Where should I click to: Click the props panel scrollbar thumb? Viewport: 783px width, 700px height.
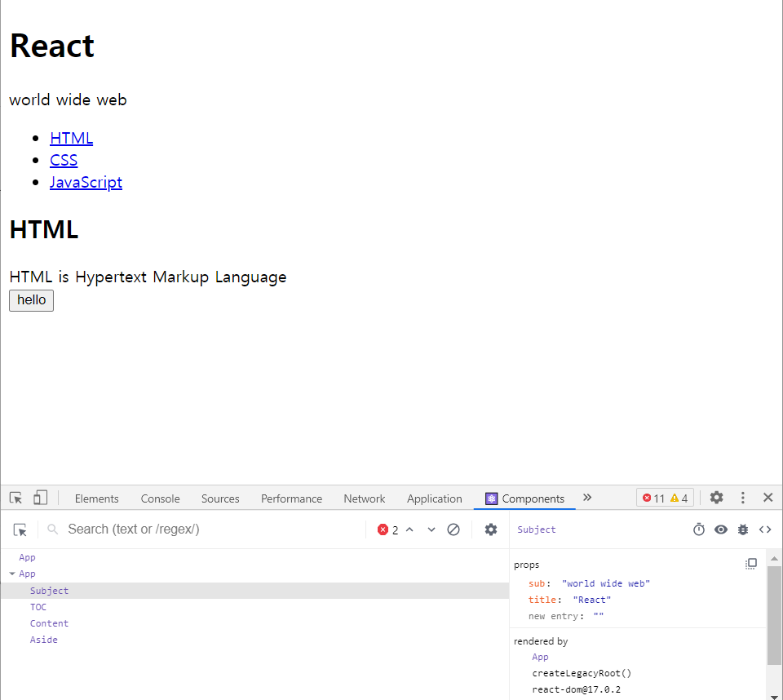[x=774, y=616]
